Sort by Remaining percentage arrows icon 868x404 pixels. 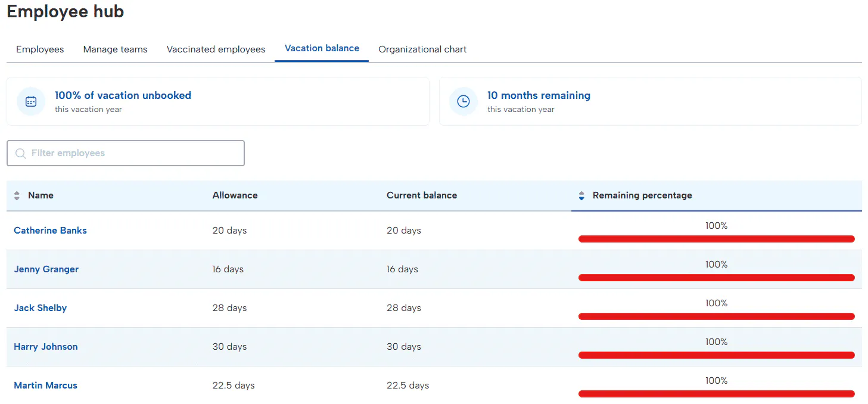[581, 195]
